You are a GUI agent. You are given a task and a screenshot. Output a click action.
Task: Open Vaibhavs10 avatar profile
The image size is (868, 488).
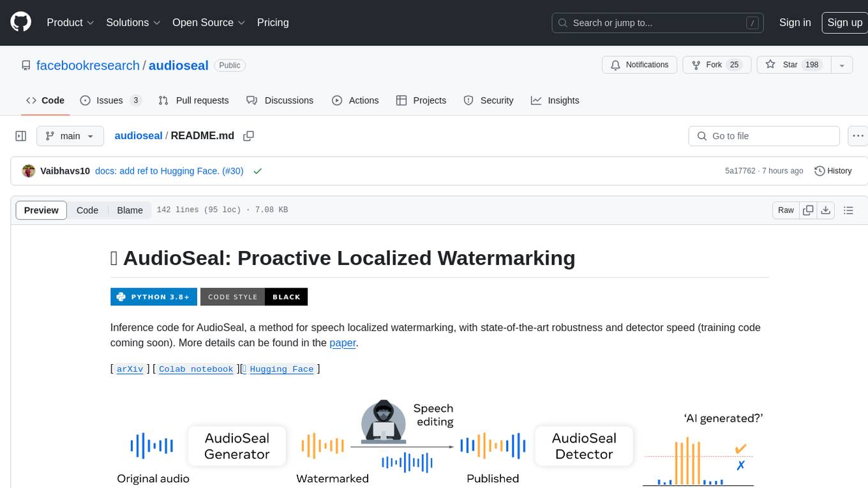coord(29,171)
